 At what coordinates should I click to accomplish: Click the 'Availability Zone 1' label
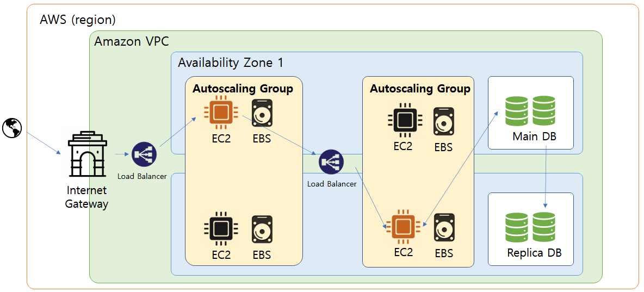coord(231,63)
